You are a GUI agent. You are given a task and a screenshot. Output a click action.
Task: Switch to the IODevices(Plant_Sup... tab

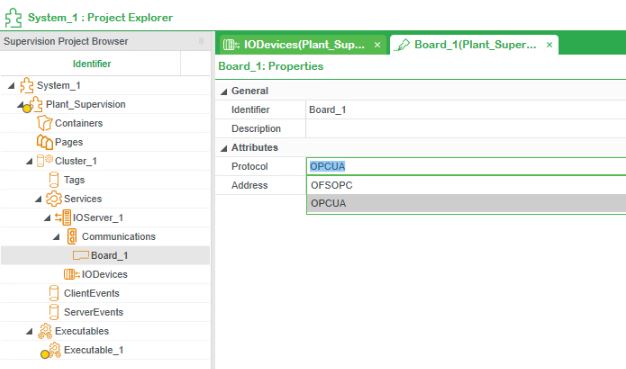[303, 44]
